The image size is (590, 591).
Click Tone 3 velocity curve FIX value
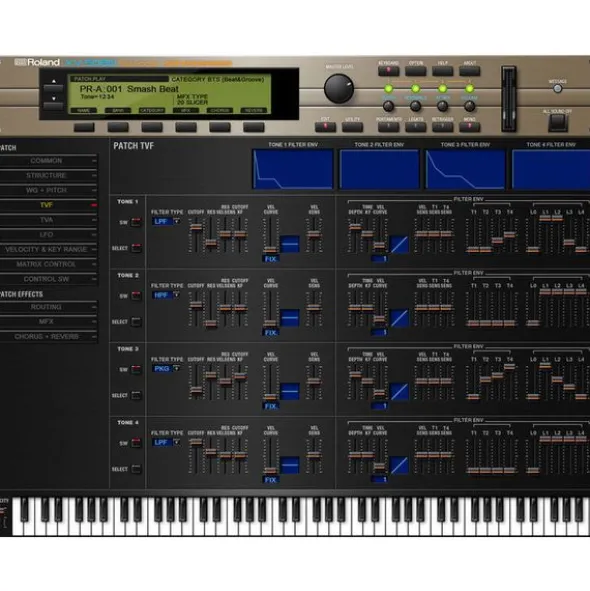click(x=271, y=406)
